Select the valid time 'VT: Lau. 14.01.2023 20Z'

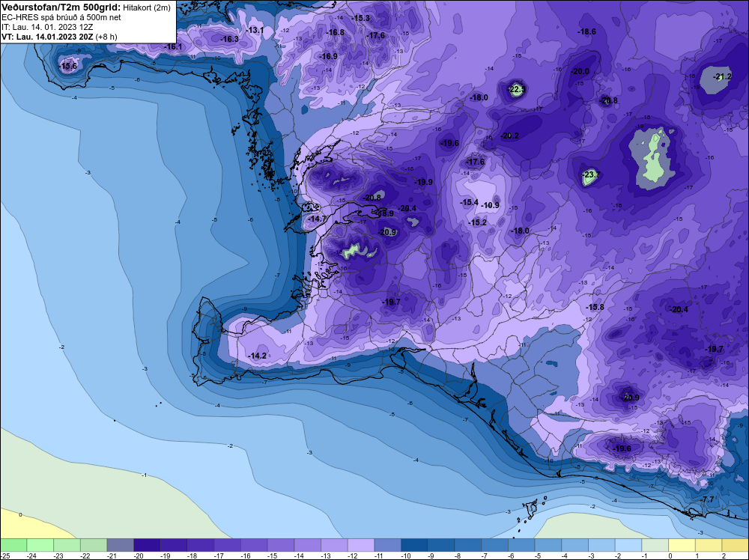(x=47, y=37)
